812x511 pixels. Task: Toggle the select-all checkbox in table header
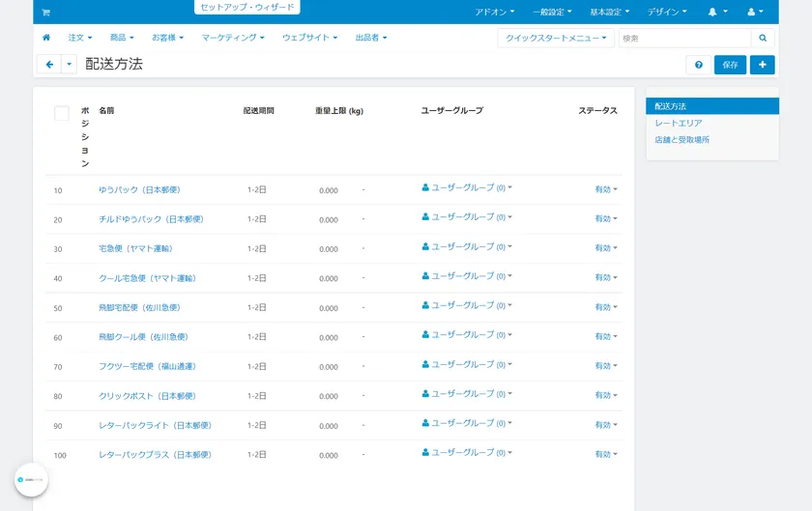pos(62,113)
